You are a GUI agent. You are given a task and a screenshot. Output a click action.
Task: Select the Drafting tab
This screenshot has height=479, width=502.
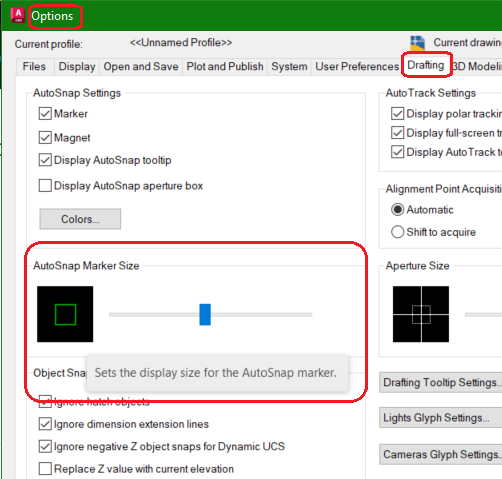(x=426, y=65)
